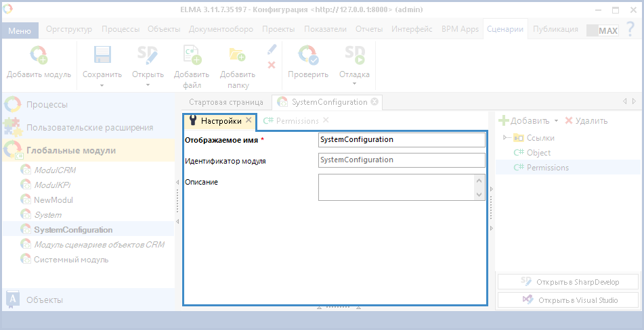644x330 pixels.
Task: Switch to the Проекты ribbon tab
Action: pos(278,29)
